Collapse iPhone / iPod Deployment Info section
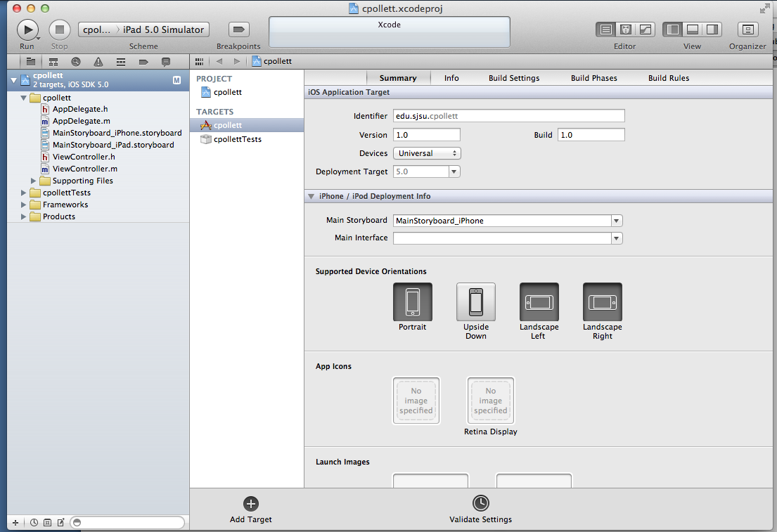This screenshot has height=532, width=777. pyautogui.click(x=312, y=197)
